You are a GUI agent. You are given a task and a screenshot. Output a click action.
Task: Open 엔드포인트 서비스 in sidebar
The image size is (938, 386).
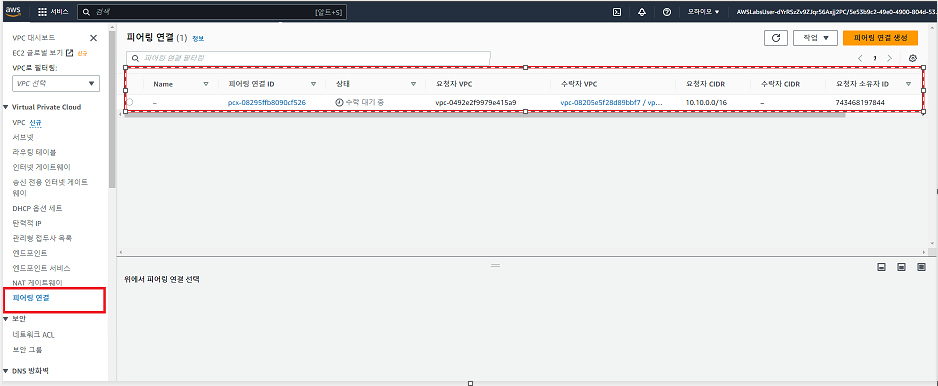tap(41, 268)
